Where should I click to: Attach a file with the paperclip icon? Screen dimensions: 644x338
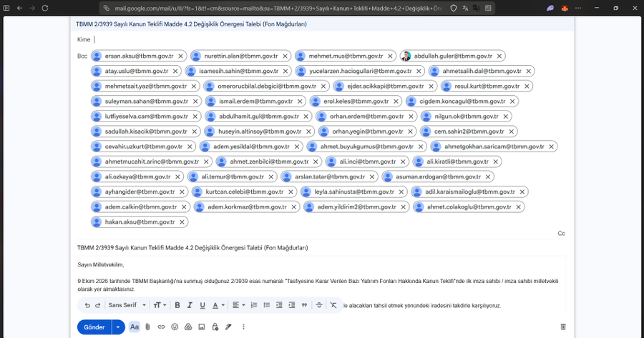[x=148, y=327]
